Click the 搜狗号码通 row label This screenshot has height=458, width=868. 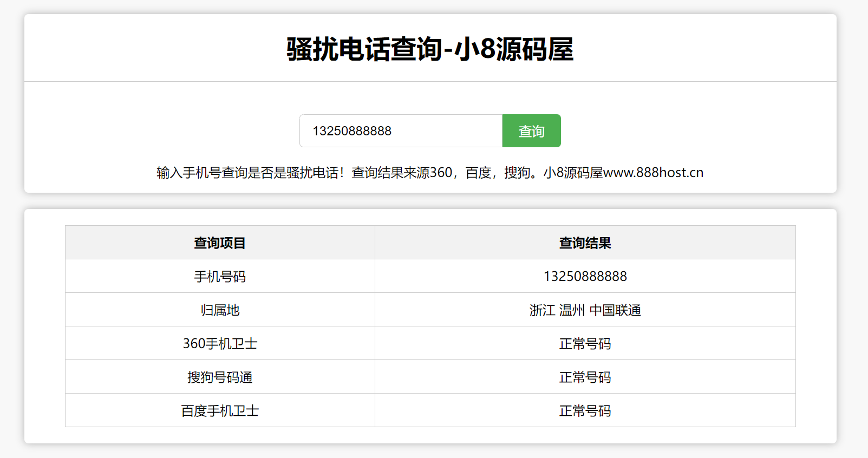click(220, 377)
